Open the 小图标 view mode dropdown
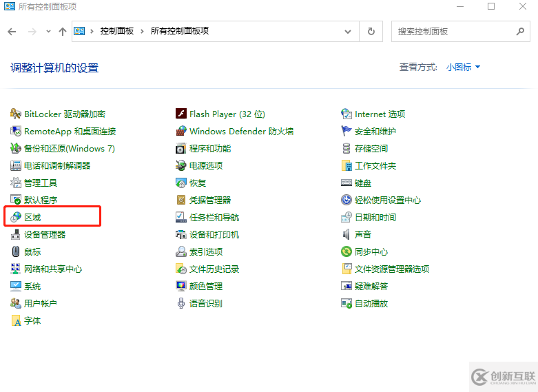Screen dimensions: 538x392 (x=463, y=67)
